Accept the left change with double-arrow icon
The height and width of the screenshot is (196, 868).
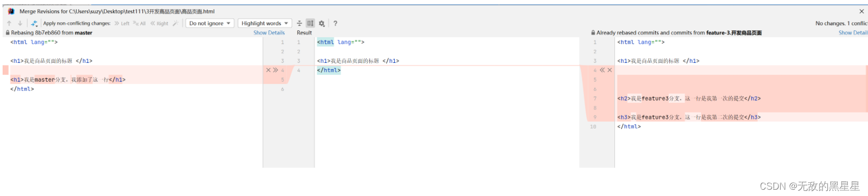pos(276,70)
